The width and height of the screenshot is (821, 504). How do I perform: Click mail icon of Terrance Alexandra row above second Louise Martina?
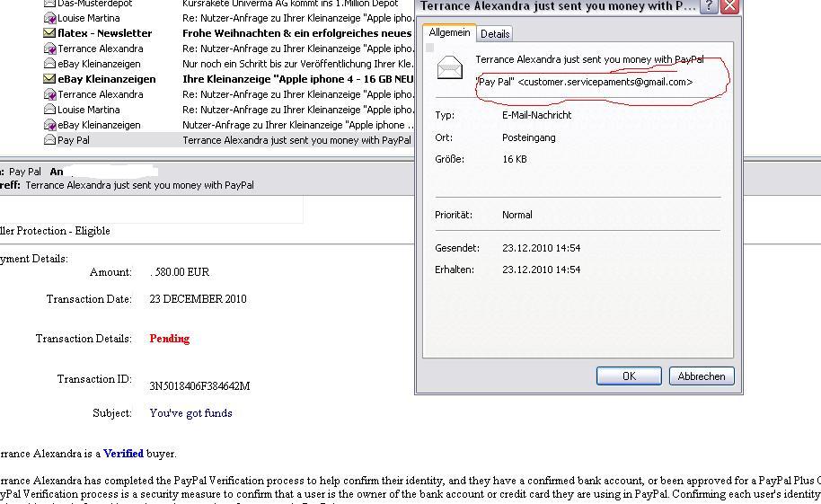tap(49, 95)
